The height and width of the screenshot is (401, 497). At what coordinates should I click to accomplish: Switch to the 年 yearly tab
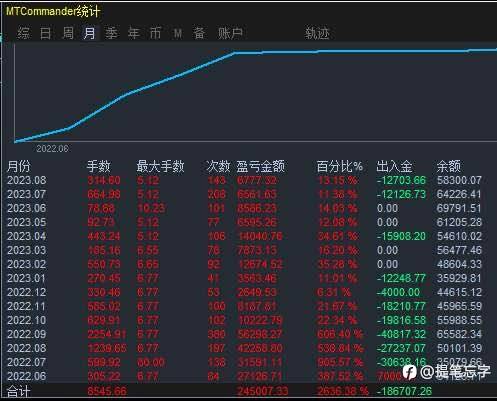pyautogui.click(x=134, y=33)
